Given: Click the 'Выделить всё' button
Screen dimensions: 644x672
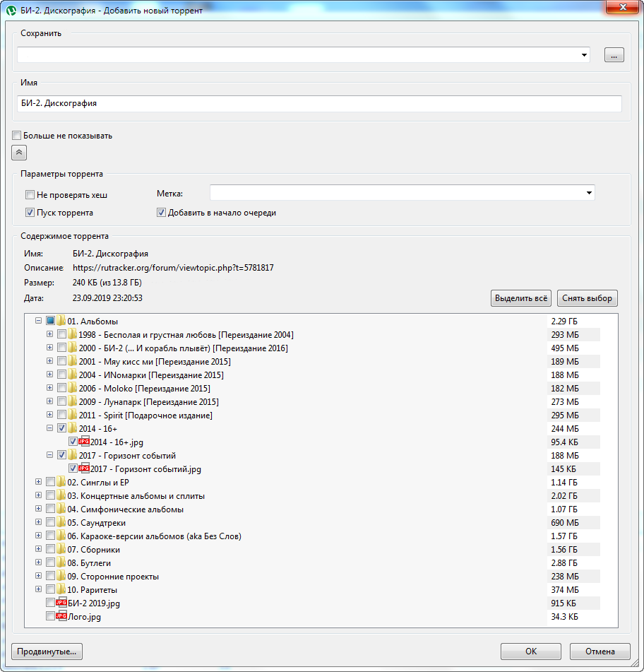Looking at the screenshot, I should pyautogui.click(x=520, y=298).
